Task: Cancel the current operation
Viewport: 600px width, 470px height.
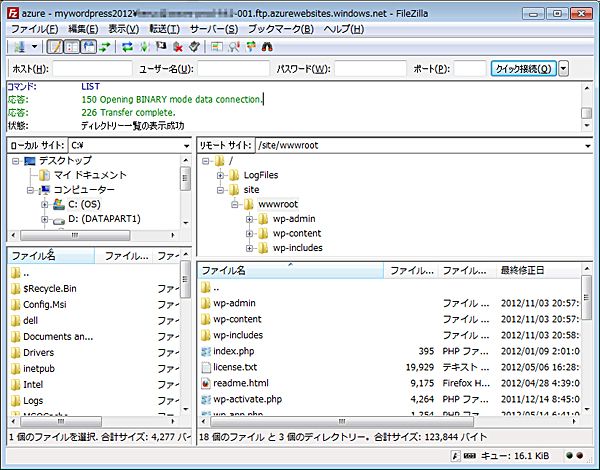Action: click(x=161, y=47)
